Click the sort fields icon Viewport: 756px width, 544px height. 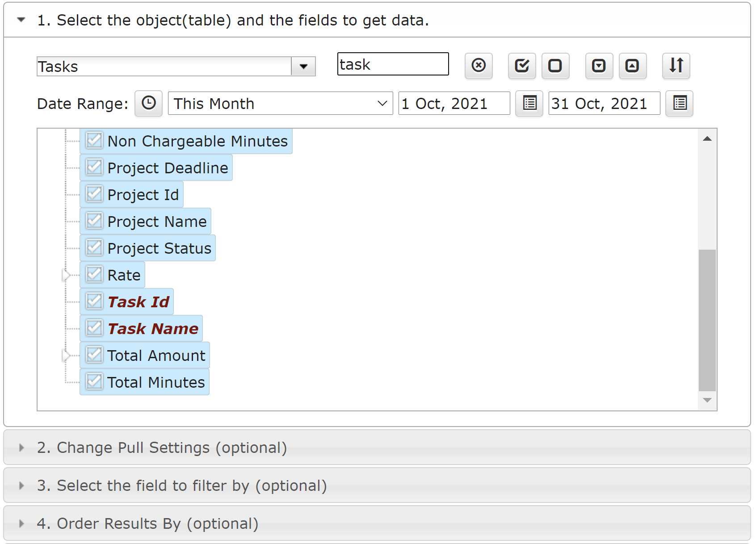pyautogui.click(x=676, y=66)
